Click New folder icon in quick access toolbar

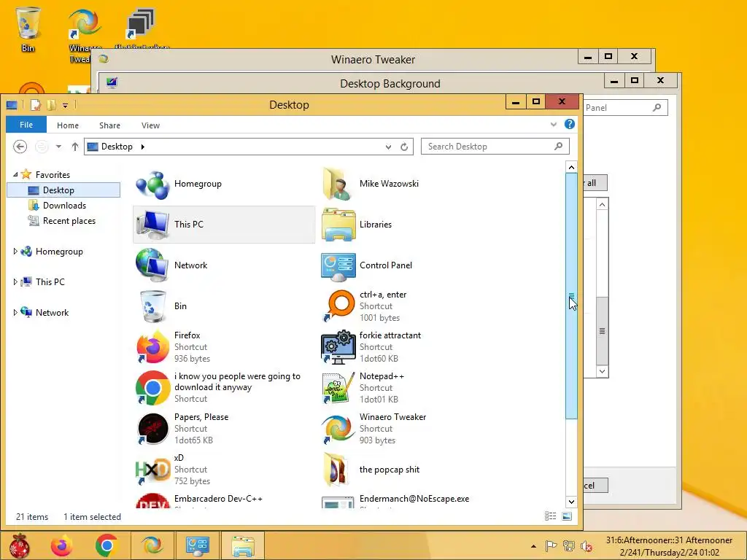click(51, 105)
